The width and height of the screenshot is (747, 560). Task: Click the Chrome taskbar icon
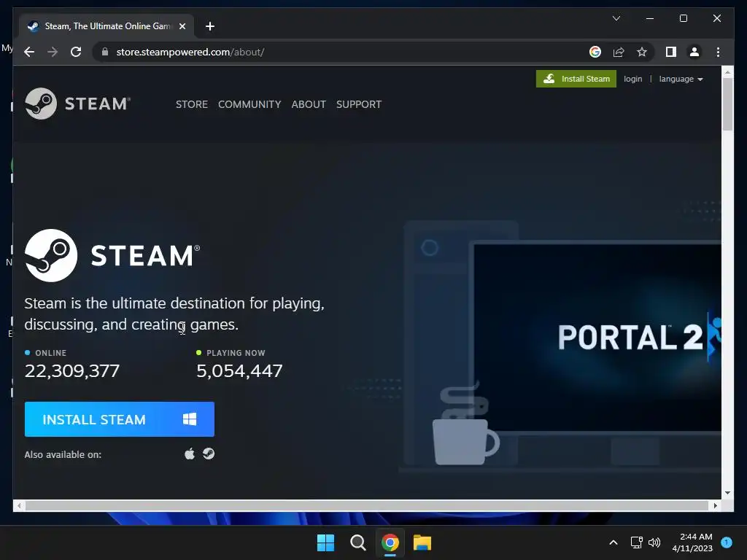tap(390, 542)
